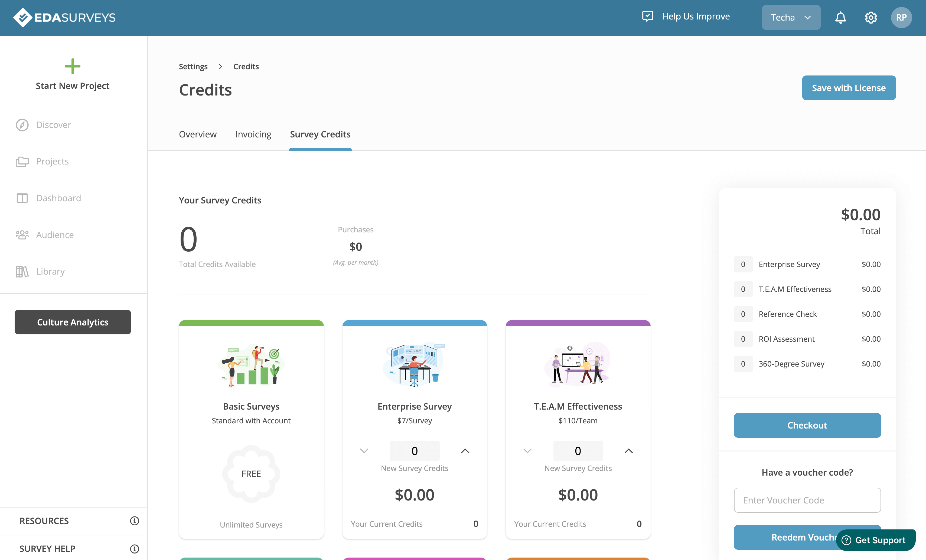The width and height of the screenshot is (926, 560).
Task: Expand the SURVEY HELP section
Action: point(74,548)
